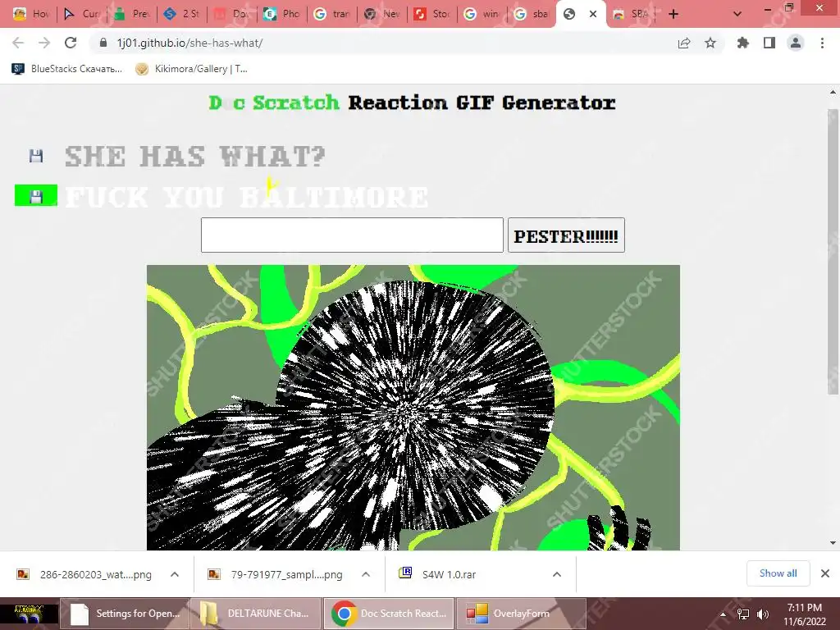Switch to the Stoc tab
This screenshot has width=840, height=630.
point(431,14)
